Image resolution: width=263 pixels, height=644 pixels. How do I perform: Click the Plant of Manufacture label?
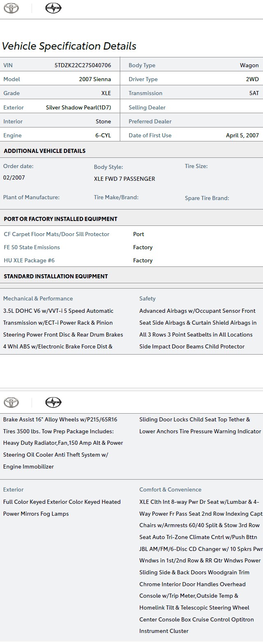[x=31, y=197]
